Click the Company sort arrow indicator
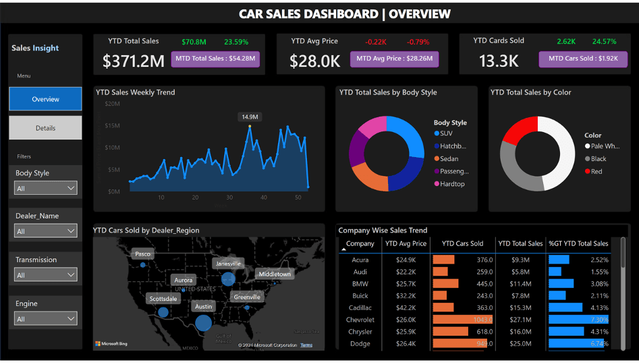Screen dimensions: 639x364 pos(343,249)
